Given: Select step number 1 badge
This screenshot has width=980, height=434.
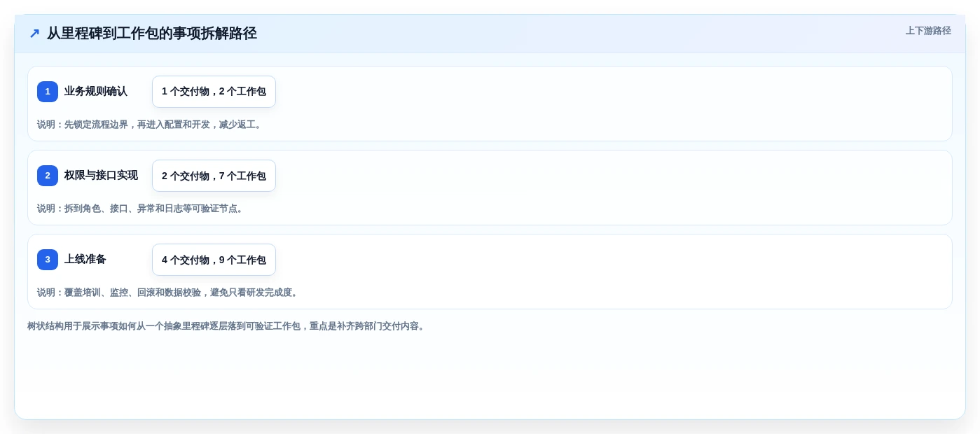Looking at the screenshot, I should pos(48,92).
